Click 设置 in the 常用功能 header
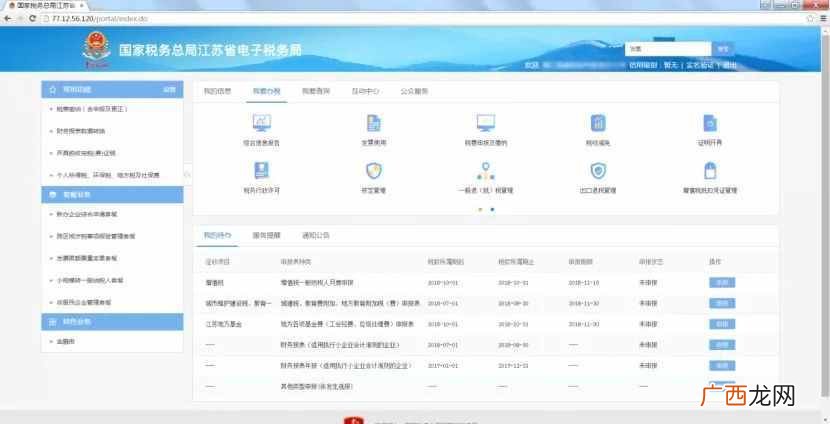Viewport: 830px width, 424px height. 169,90
